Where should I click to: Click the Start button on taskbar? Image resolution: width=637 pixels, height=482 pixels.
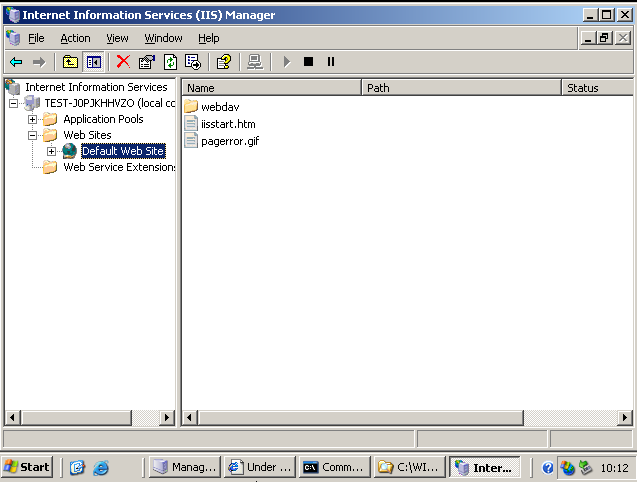tap(27, 467)
